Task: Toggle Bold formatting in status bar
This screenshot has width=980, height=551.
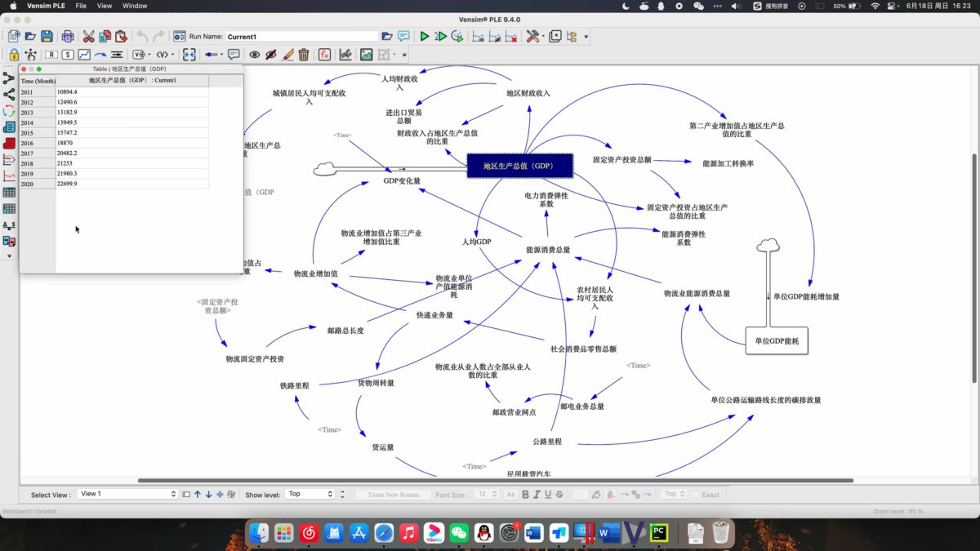Action: 526,494
